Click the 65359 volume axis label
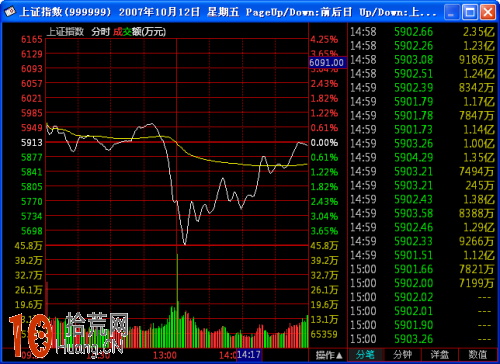 324,334
